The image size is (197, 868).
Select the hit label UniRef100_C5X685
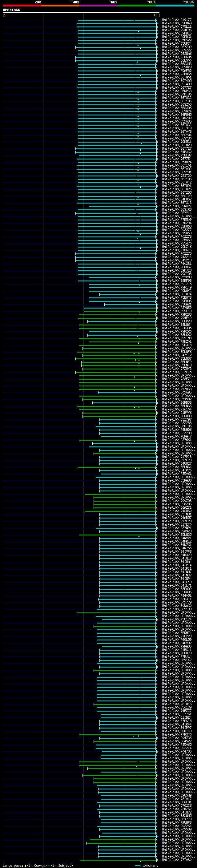[176, 121]
